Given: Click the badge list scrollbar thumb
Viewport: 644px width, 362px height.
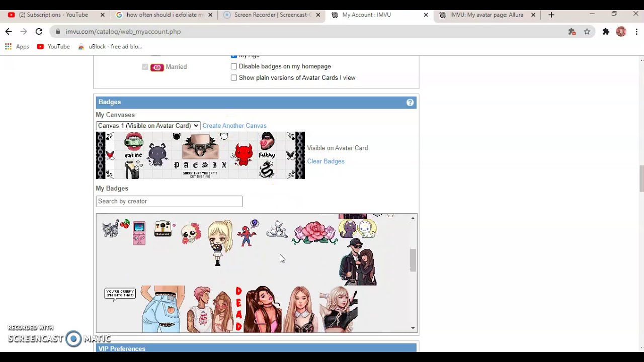Looking at the screenshot, I should [413, 260].
